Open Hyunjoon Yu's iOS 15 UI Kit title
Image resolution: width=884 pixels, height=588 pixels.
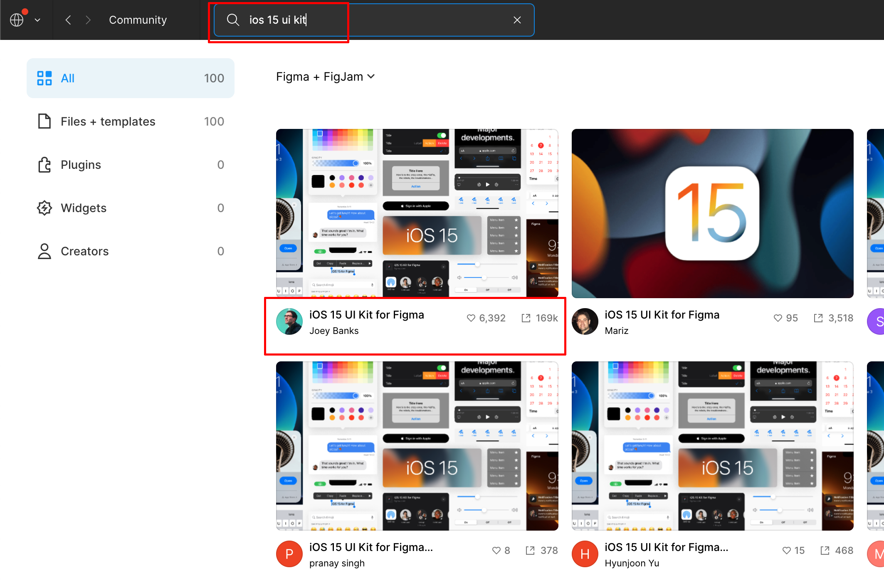pyautogui.click(x=666, y=547)
